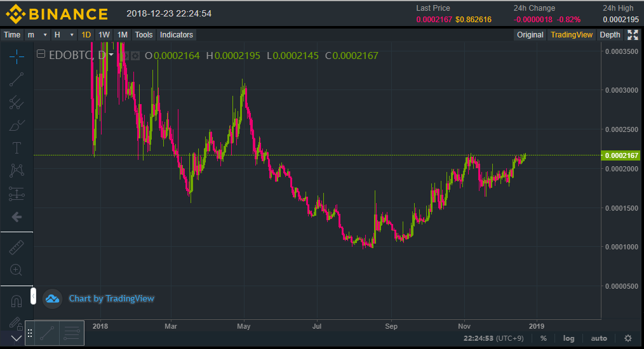The image size is (644, 349).
Task: Open the pitchfork drawing tools
Action: pos(17,102)
